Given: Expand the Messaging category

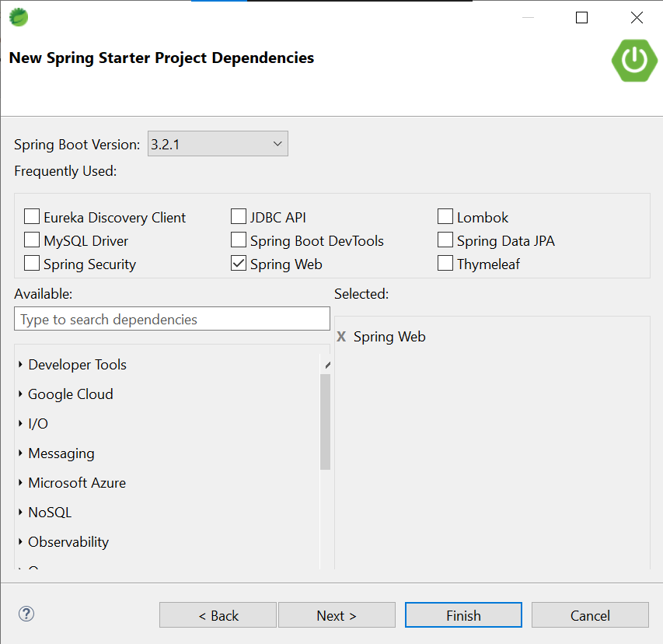Looking at the screenshot, I should pos(20,453).
